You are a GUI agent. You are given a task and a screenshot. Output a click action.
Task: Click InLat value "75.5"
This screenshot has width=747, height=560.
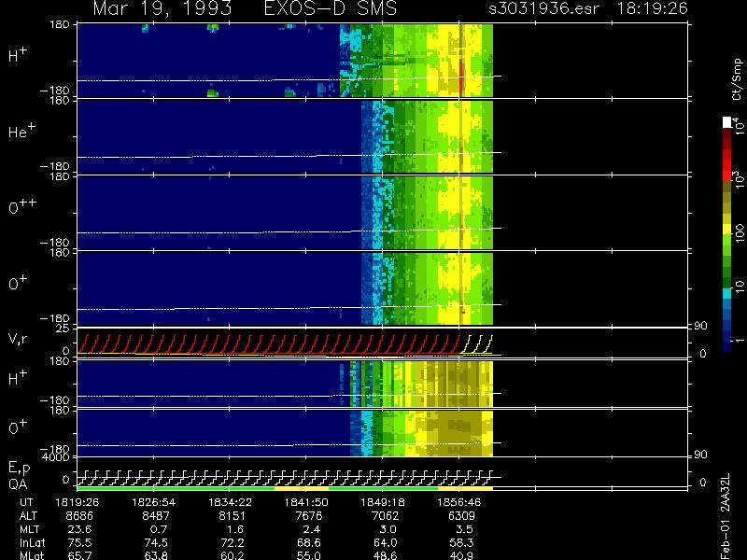point(80,542)
